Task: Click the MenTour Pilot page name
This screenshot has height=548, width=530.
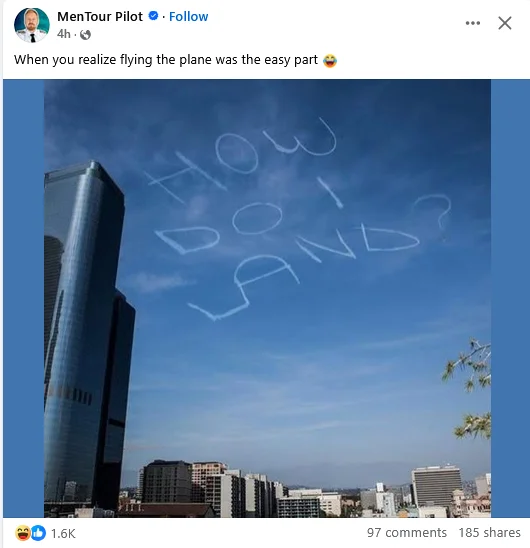Action: (100, 16)
